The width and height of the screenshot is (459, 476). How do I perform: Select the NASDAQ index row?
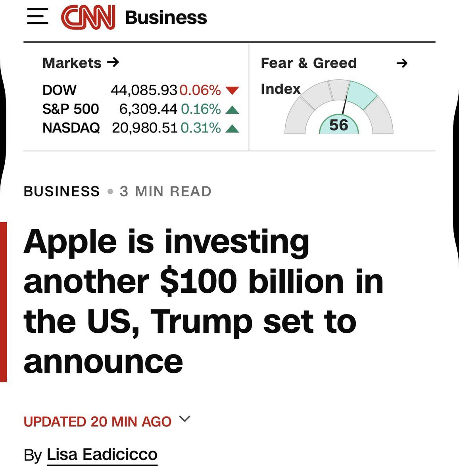point(141,128)
